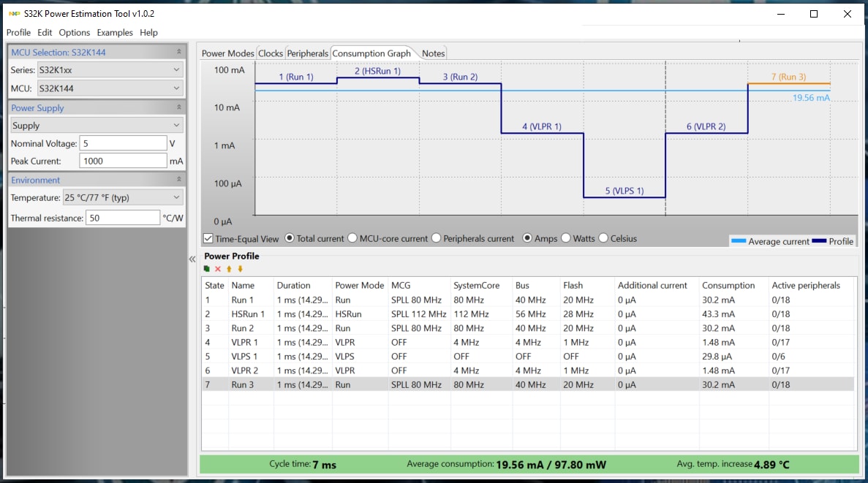The width and height of the screenshot is (868, 483).
Task: Click the Average current legend color swatch
Action: click(738, 241)
